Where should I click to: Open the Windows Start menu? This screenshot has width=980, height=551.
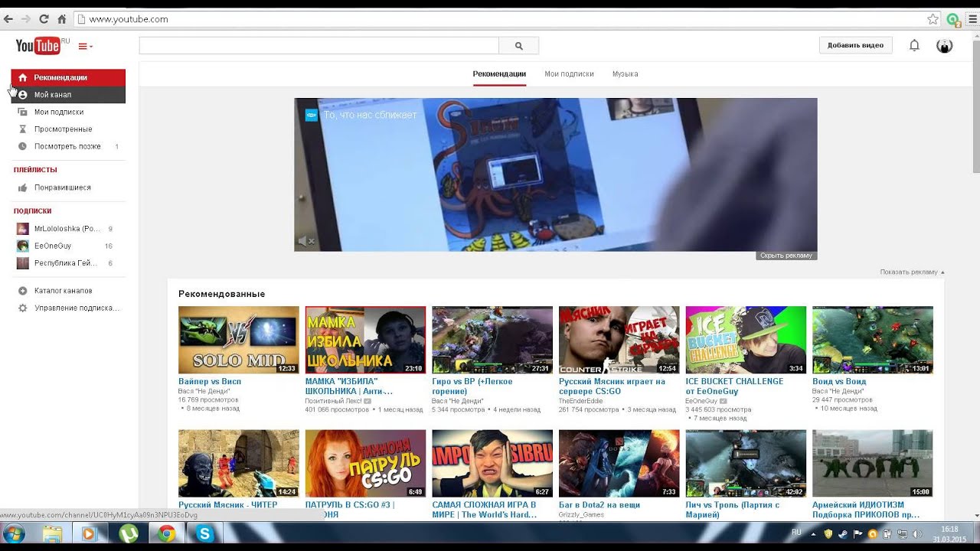click(14, 534)
